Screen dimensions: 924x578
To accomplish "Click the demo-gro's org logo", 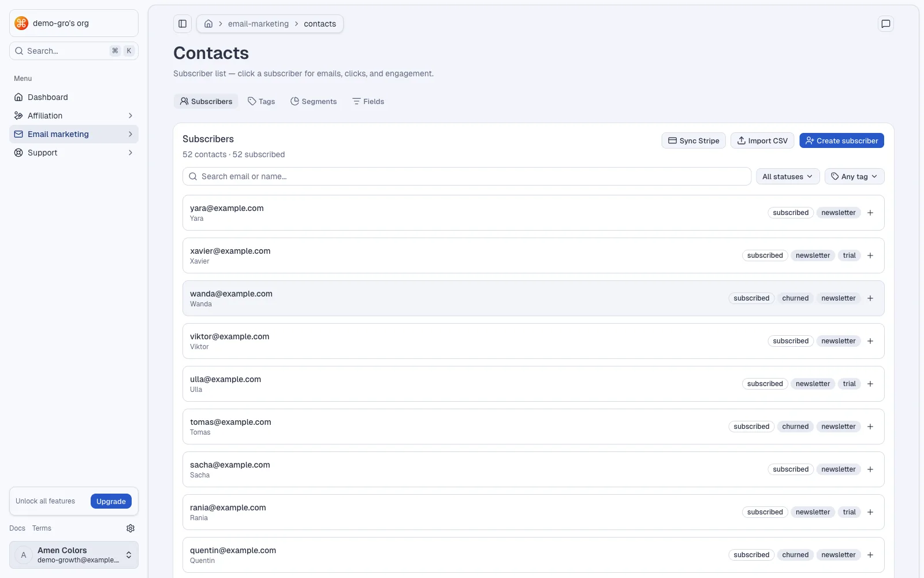I will pos(21,23).
